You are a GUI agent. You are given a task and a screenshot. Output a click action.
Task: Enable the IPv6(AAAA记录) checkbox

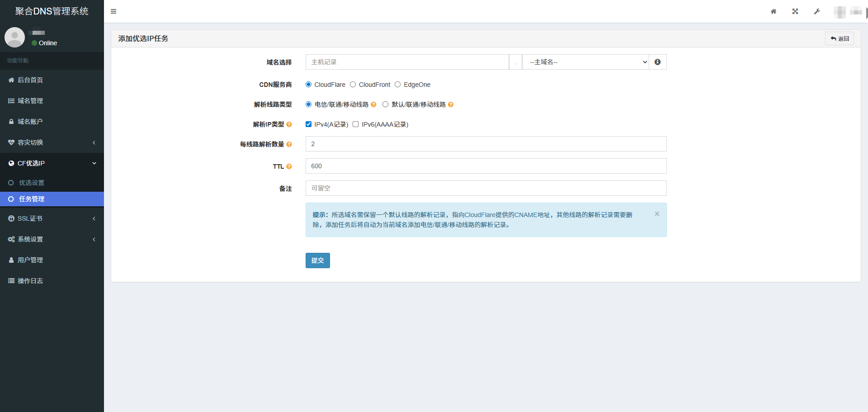(x=356, y=124)
